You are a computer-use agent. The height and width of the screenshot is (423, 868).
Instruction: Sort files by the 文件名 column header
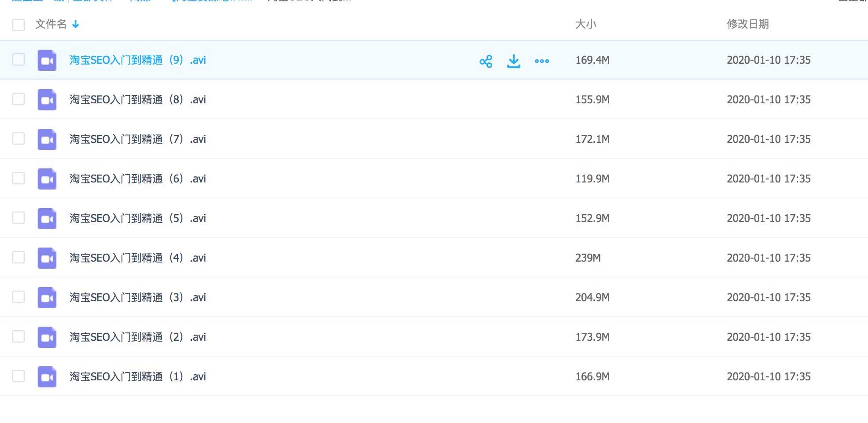(51, 24)
